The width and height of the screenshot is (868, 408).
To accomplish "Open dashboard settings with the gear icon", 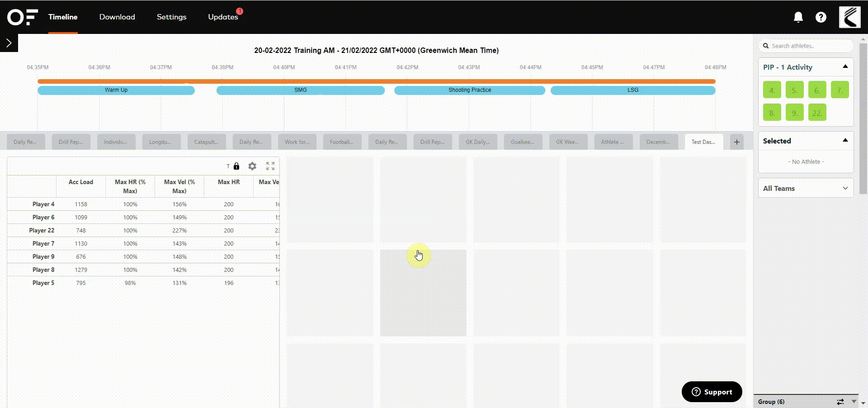I will (x=252, y=166).
